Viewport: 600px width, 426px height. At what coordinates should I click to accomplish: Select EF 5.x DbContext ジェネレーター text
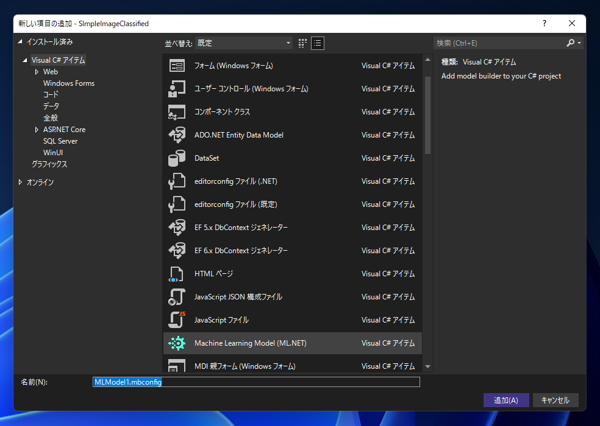tap(241, 227)
